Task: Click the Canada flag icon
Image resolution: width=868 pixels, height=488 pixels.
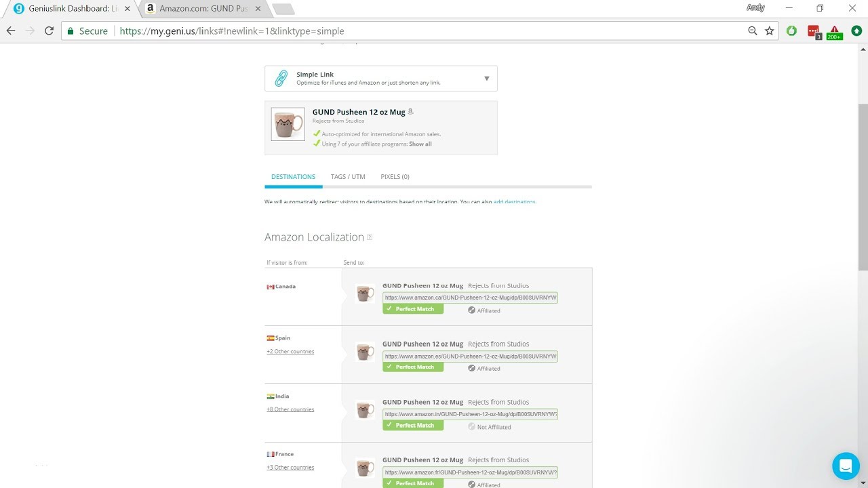Action: click(270, 287)
